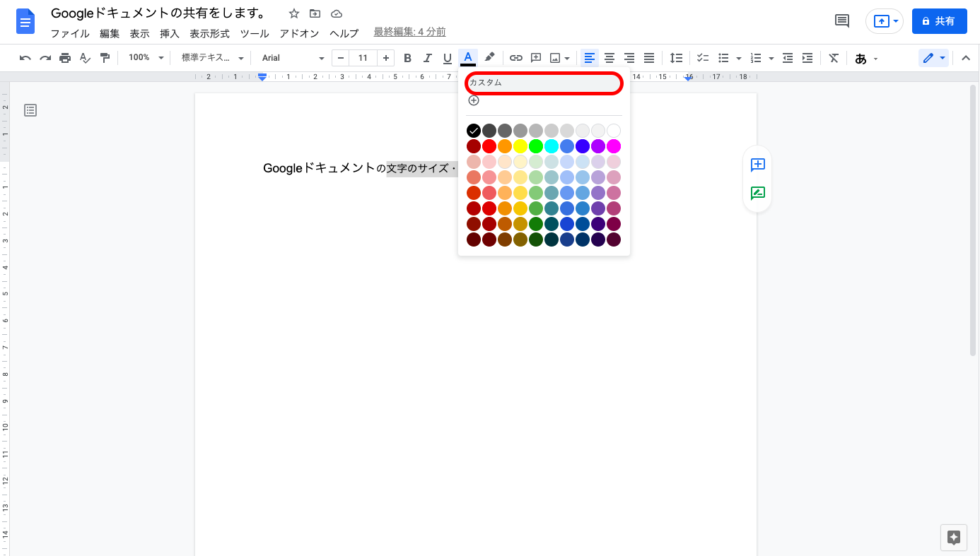This screenshot has height=556, width=980.
Task: Move document to folder icon
Action: (315, 13)
